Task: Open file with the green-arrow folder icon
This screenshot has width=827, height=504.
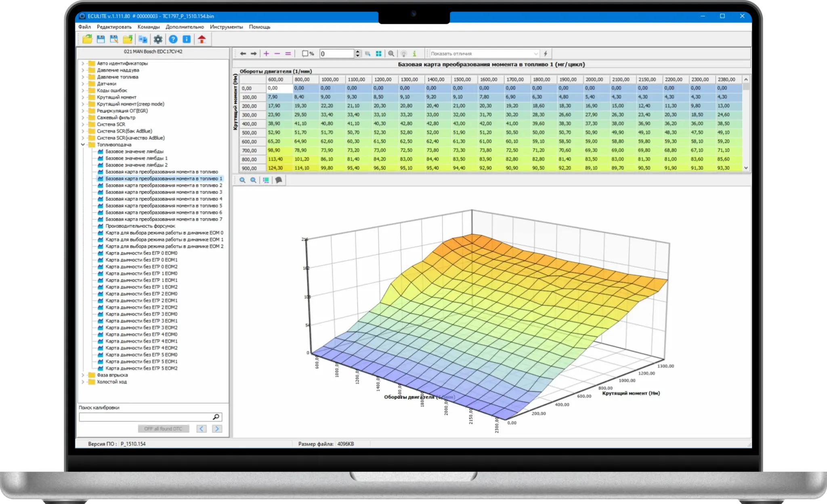Action: coord(87,39)
